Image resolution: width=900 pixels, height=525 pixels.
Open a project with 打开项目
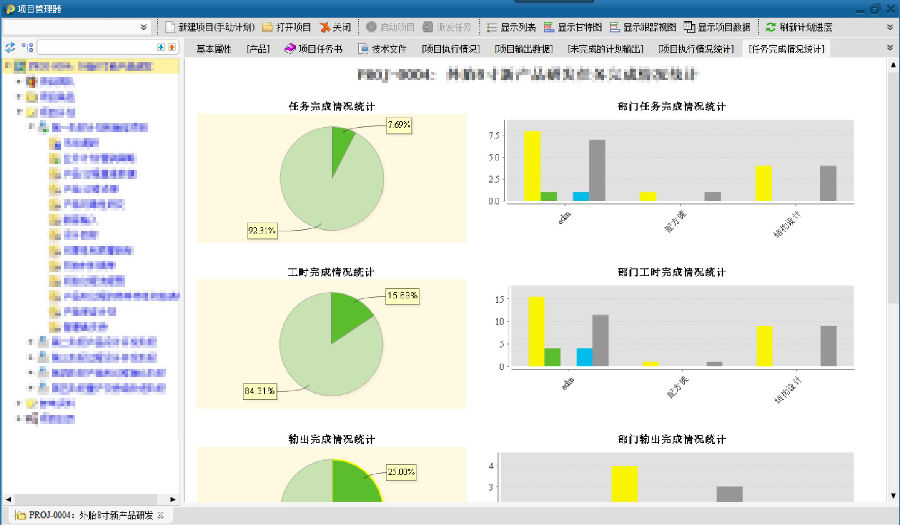click(286, 27)
